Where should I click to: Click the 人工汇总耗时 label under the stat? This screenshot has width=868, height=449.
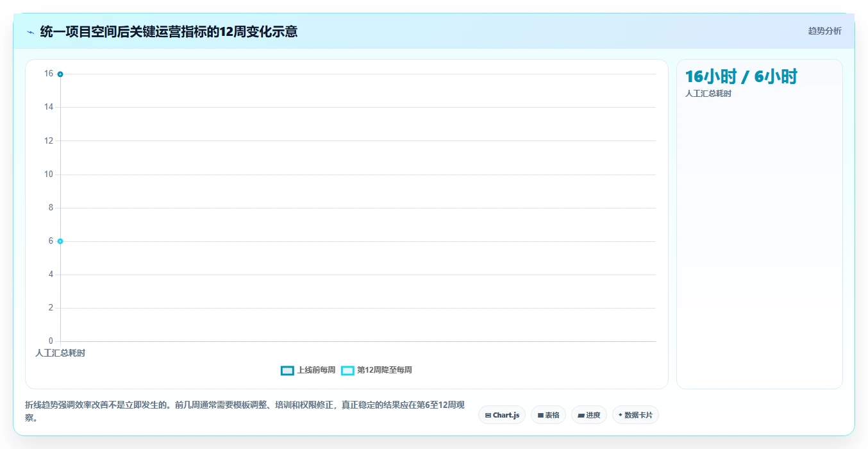[x=708, y=94]
